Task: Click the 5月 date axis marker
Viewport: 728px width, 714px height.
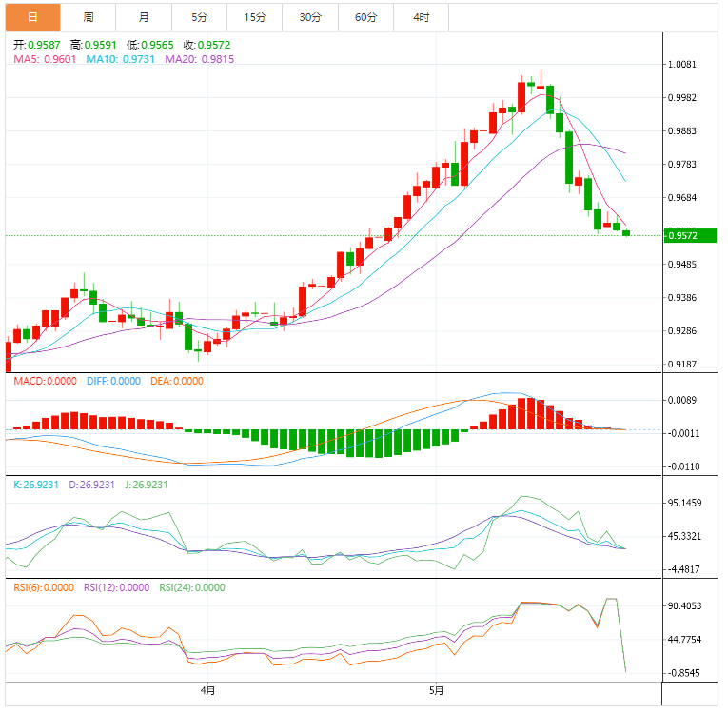Action: 436,689
